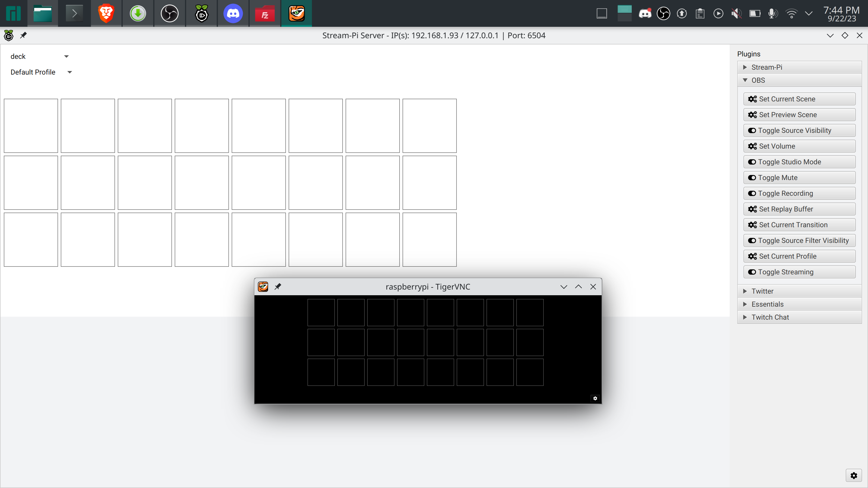Select Set Replay Buffer action
The width and height of the screenshot is (868, 488).
click(799, 209)
